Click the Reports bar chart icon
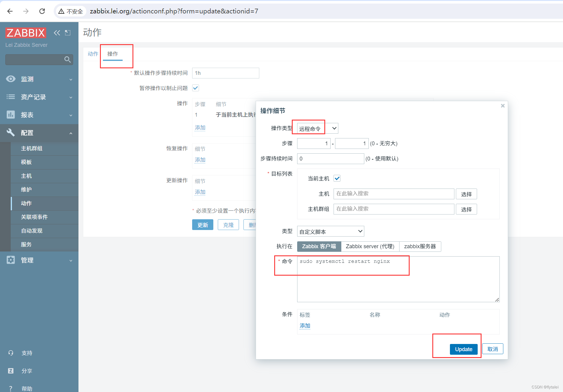Viewport: 563px width, 392px height. click(x=11, y=115)
